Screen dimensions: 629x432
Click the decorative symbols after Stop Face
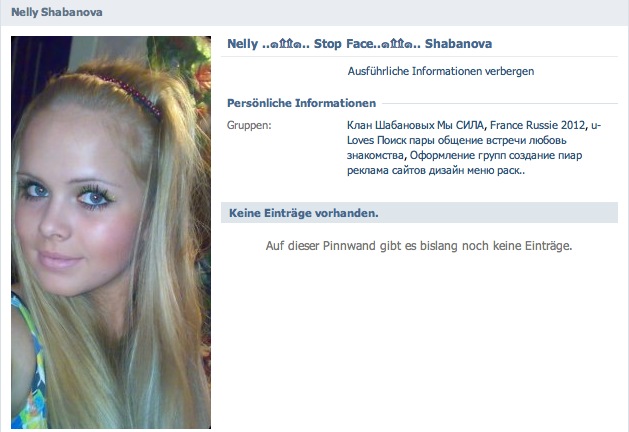397,44
